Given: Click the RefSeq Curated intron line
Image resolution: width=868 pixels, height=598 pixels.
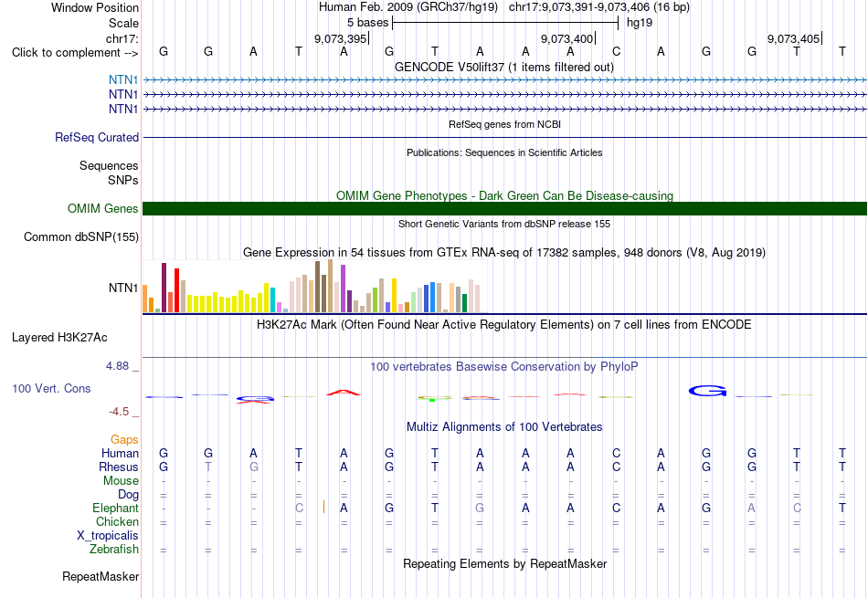Looking at the screenshot, I should 504,137.
